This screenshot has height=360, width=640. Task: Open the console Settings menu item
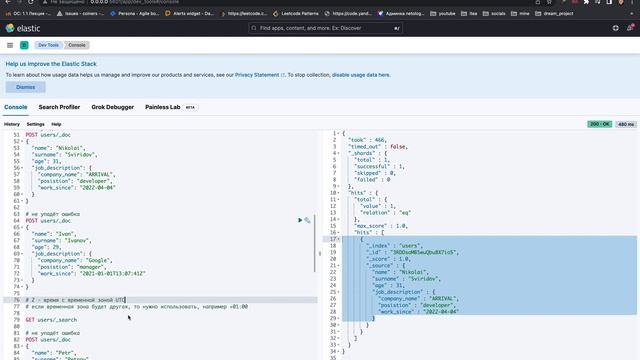[x=36, y=124]
